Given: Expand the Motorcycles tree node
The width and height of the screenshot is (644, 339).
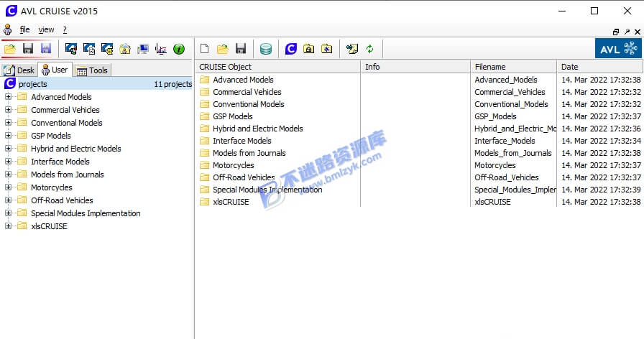Looking at the screenshot, I should pos(8,187).
